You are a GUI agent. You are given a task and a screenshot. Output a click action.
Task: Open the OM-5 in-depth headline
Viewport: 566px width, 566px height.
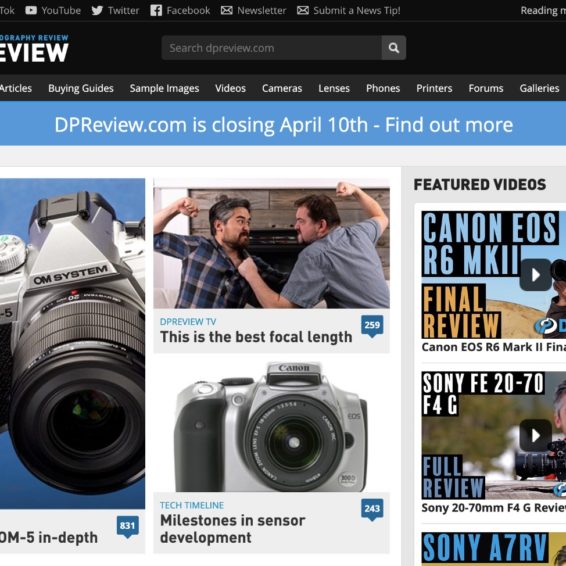click(x=49, y=537)
